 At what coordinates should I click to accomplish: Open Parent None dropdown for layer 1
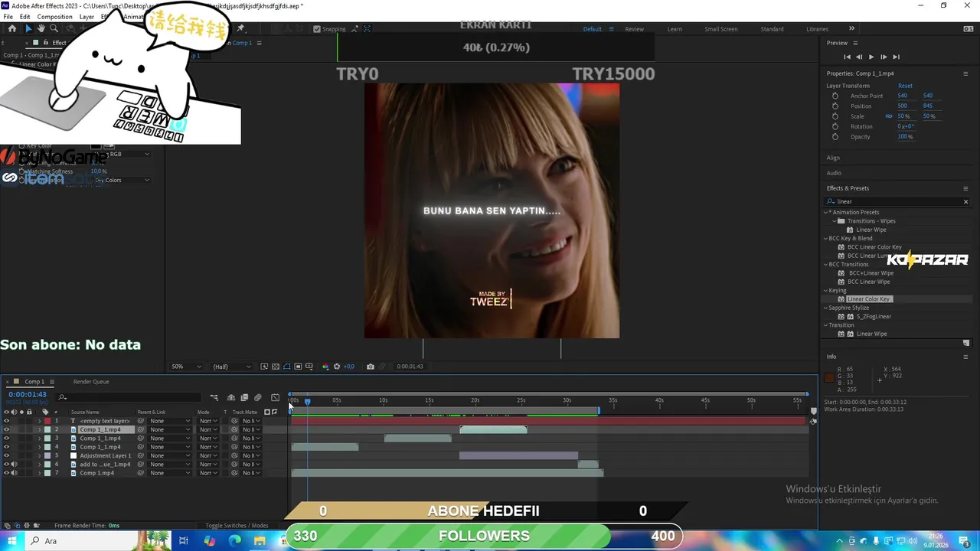[x=170, y=421]
